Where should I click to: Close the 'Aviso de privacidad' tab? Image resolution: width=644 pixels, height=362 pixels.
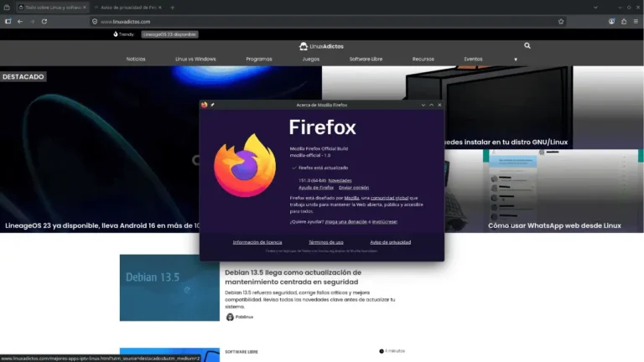pos(160,8)
